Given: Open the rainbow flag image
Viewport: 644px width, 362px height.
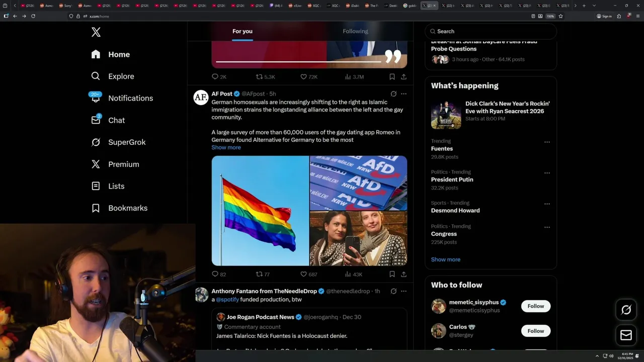Looking at the screenshot, I should coord(260,211).
